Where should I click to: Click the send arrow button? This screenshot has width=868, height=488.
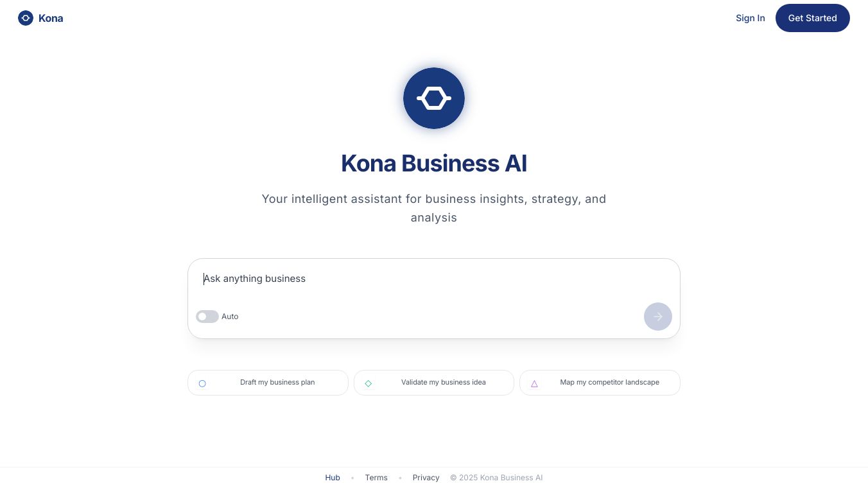click(657, 317)
